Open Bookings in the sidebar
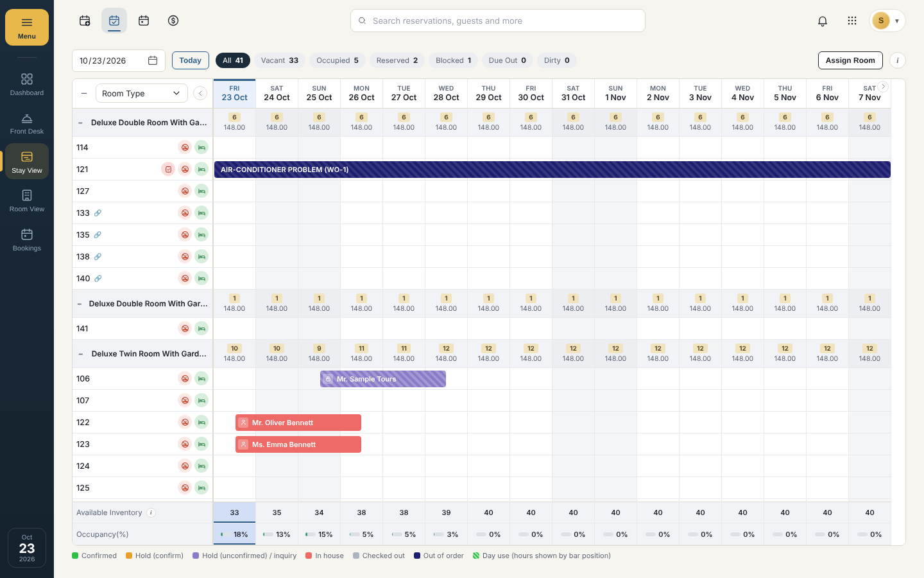The image size is (924, 578). [x=27, y=240]
